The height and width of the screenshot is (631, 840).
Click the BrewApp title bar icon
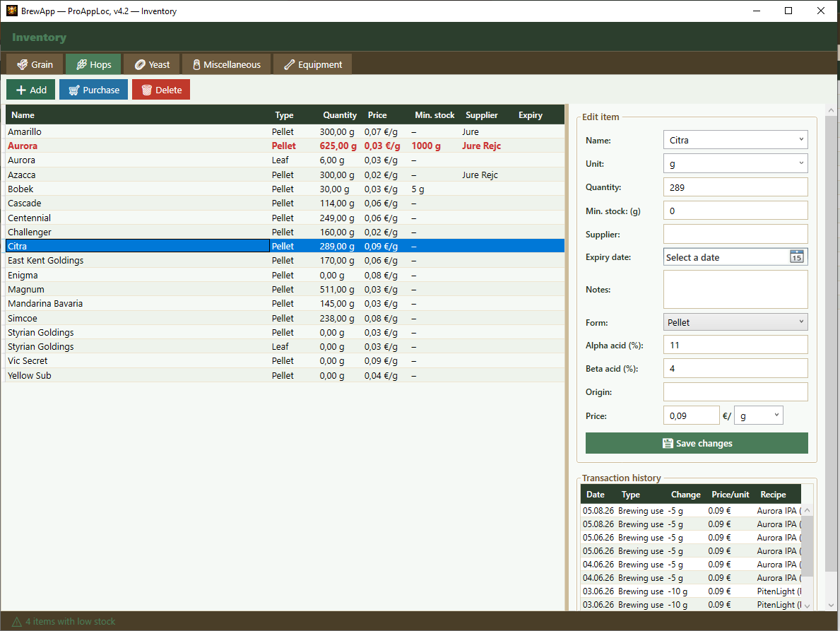12,11
